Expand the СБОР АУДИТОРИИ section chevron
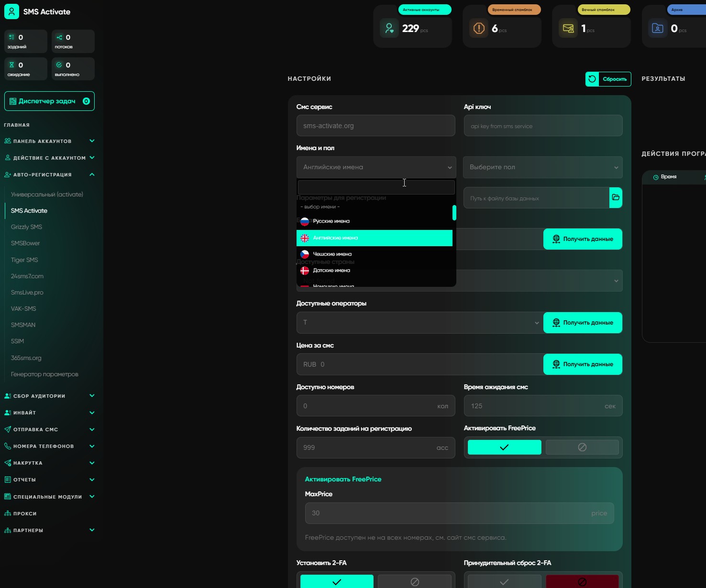This screenshot has height=588, width=706. tap(92, 396)
